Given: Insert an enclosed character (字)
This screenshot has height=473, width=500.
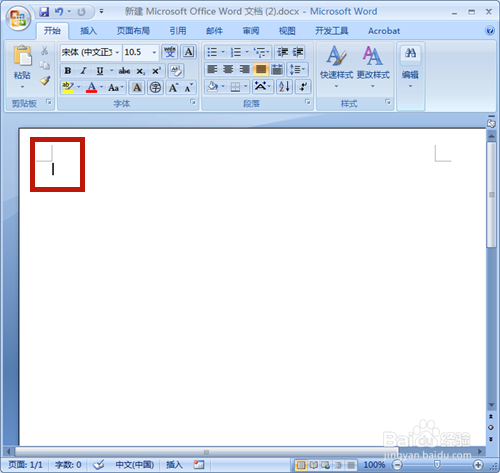Looking at the screenshot, I should 155,88.
